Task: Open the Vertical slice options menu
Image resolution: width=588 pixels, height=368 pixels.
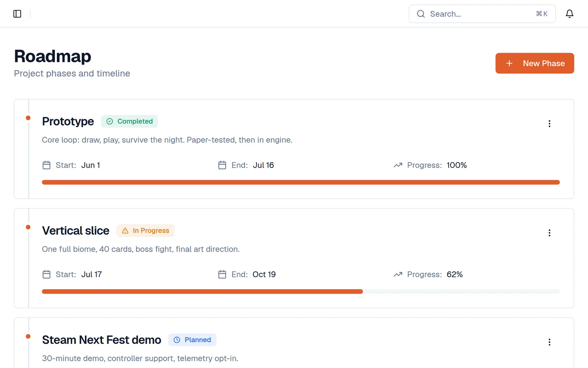Action: click(549, 233)
